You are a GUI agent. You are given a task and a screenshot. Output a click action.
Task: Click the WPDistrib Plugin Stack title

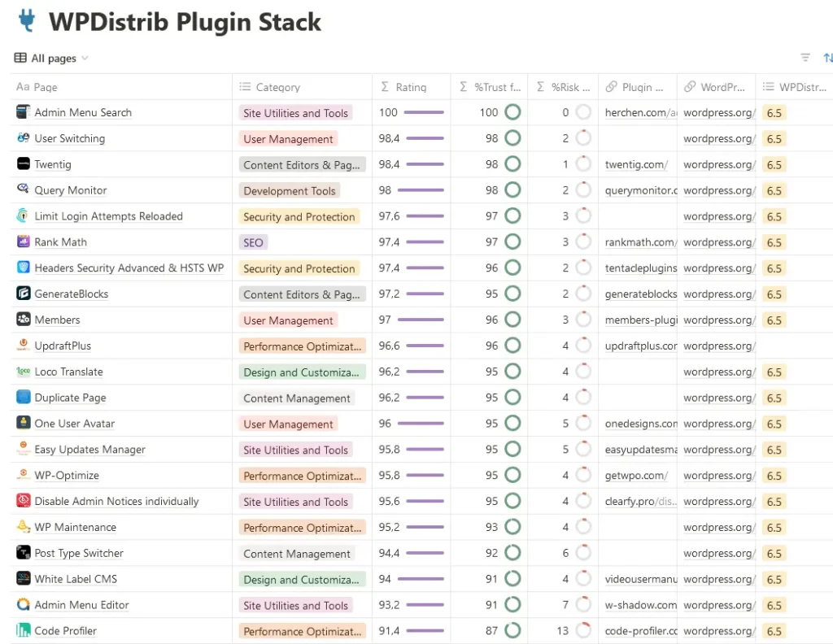(x=185, y=22)
